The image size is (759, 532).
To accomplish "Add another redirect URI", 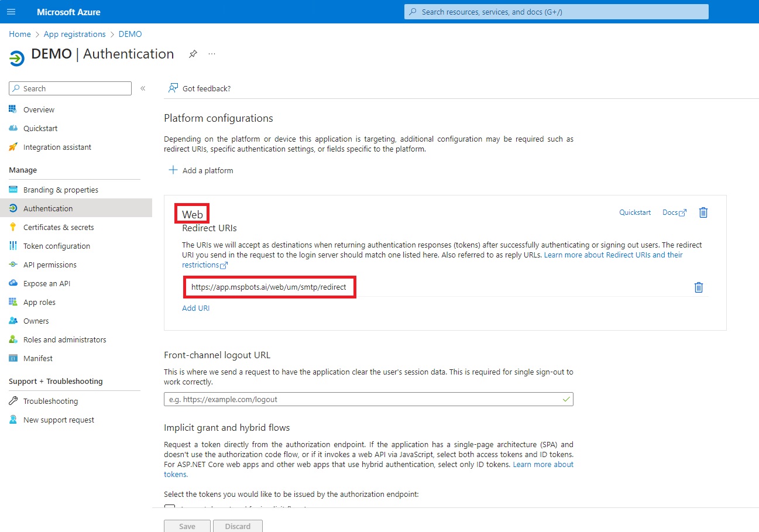I will 195,308.
